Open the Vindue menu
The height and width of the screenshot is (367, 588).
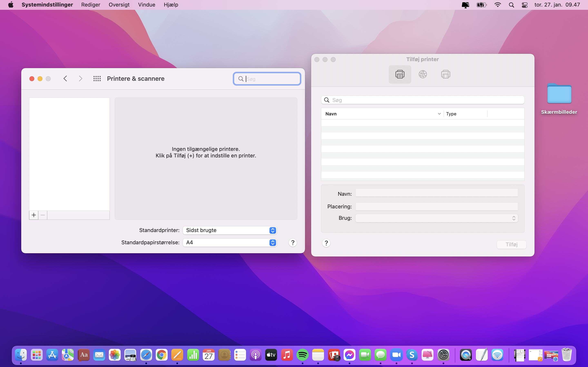(147, 5)
